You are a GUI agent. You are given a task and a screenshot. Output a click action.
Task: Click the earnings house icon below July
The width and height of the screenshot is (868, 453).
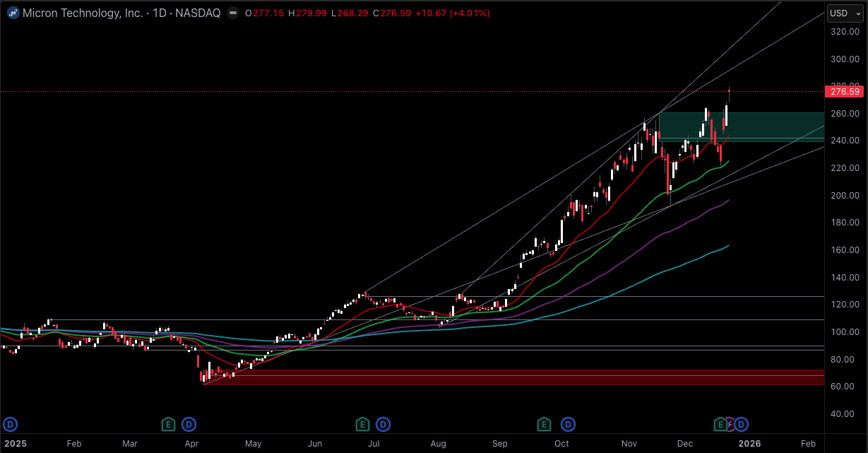click(x=362, y=424)
